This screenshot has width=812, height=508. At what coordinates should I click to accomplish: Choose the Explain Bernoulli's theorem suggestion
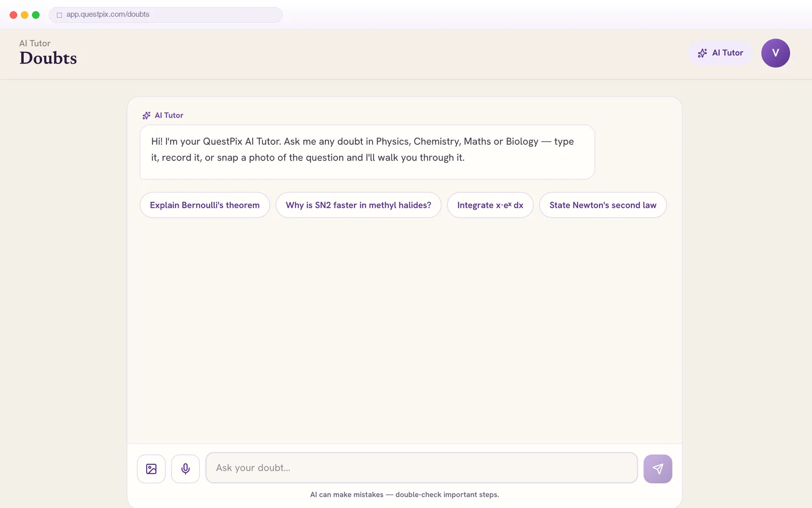click(205, 205)
